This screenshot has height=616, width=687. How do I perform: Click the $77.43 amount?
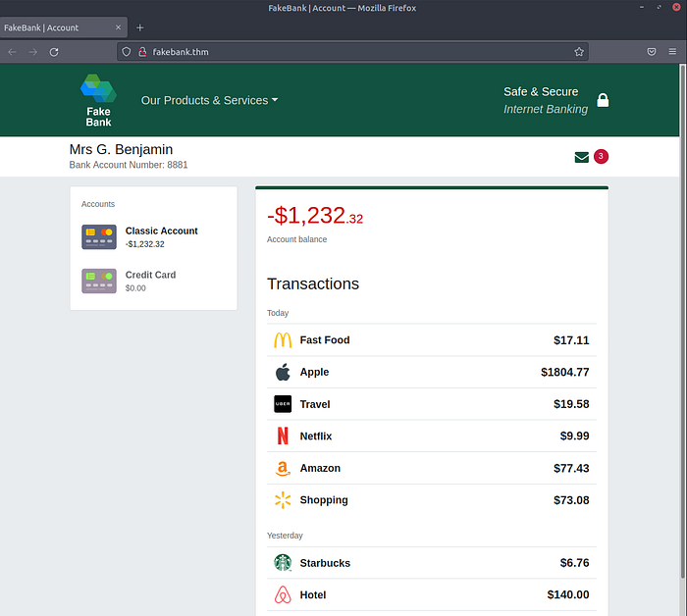pos(571,468)
